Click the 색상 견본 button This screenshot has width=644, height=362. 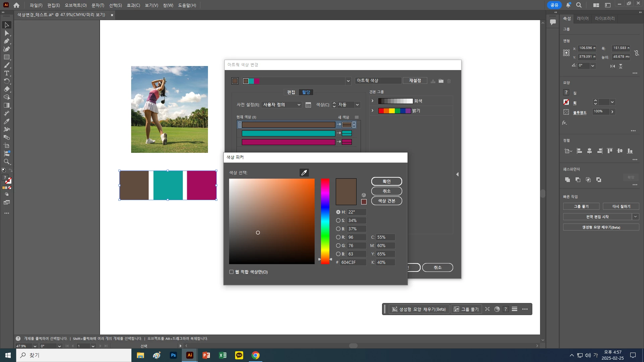[x=386, y=201]
